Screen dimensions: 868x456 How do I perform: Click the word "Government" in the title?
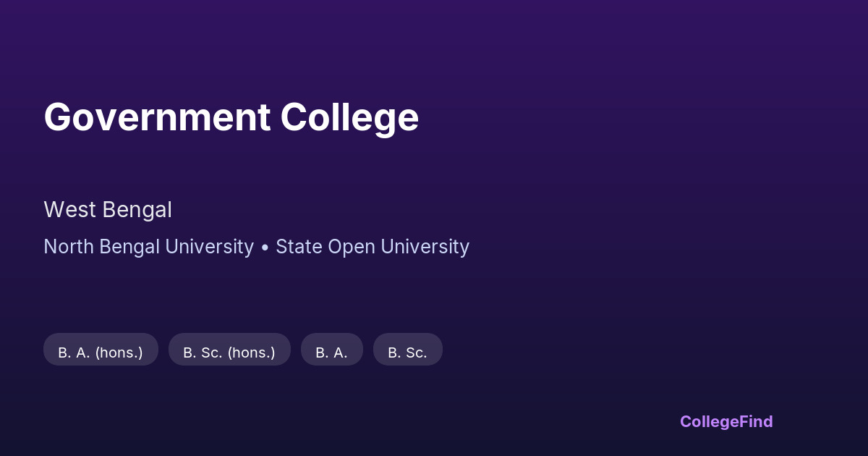click(157, 117)
